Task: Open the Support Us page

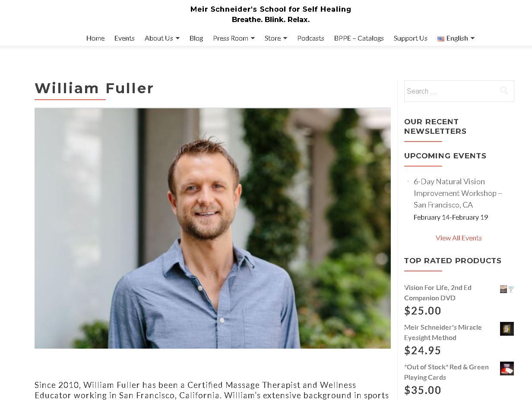Action: [411, 38]
